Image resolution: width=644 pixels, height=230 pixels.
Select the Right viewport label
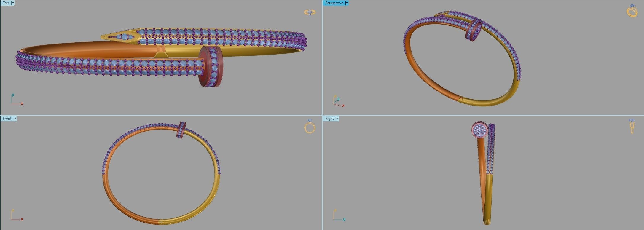[x=329, y=119]
